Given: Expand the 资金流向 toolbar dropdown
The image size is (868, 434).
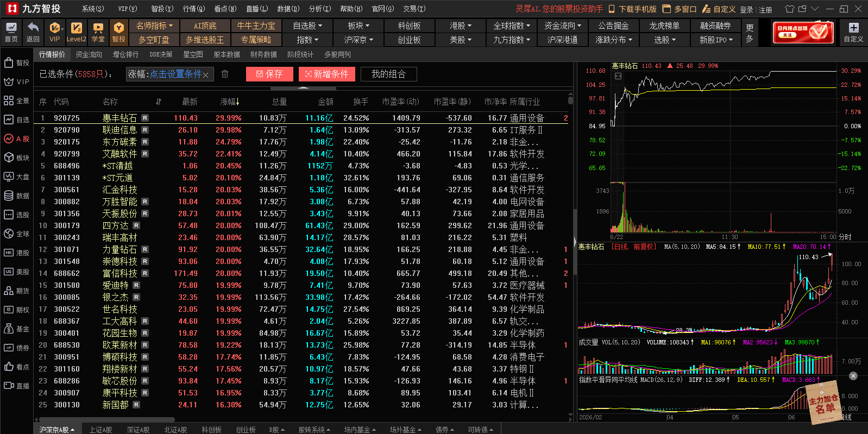Looking at the screenshot, I should [x=563, y=26].
